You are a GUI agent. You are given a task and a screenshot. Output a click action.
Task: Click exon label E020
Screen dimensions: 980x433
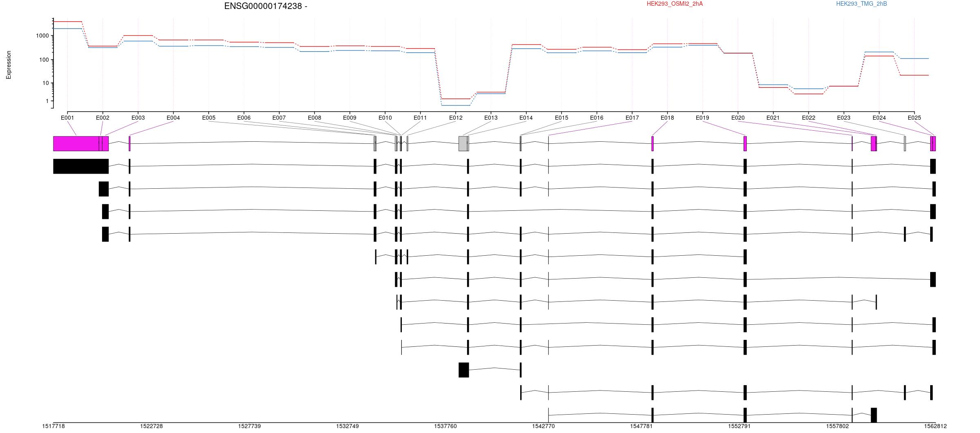point(738,118)
